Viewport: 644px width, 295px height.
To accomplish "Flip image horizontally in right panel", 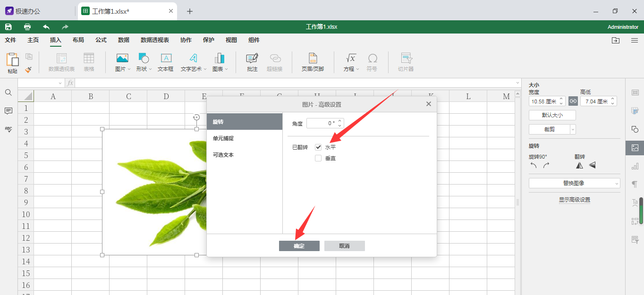I will point(579,165).
